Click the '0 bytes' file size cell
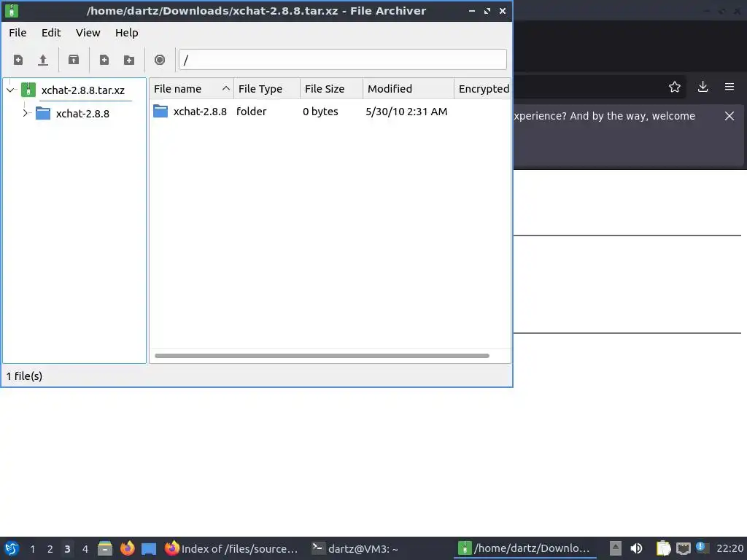Viewport: 747px width, 560px height. (320, 112)
